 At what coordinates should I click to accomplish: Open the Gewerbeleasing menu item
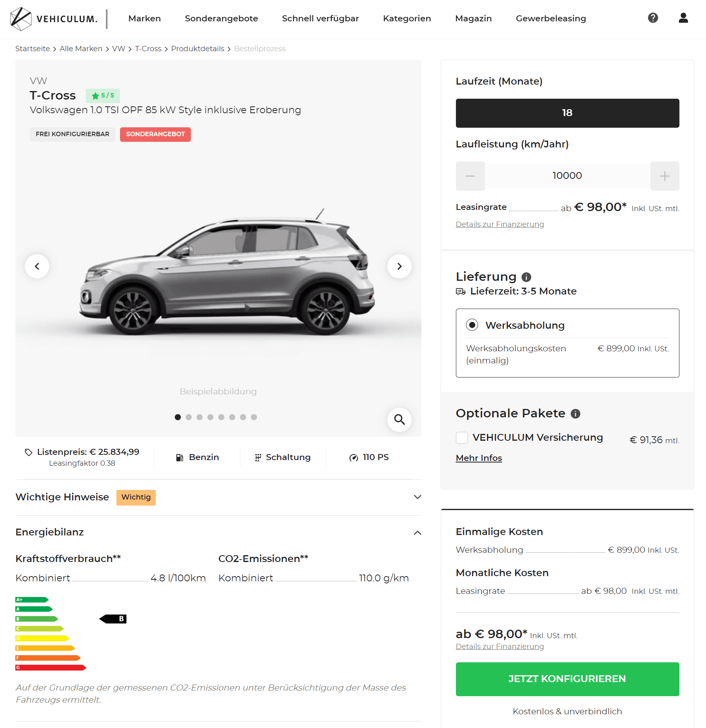click(x=551, y=19)
